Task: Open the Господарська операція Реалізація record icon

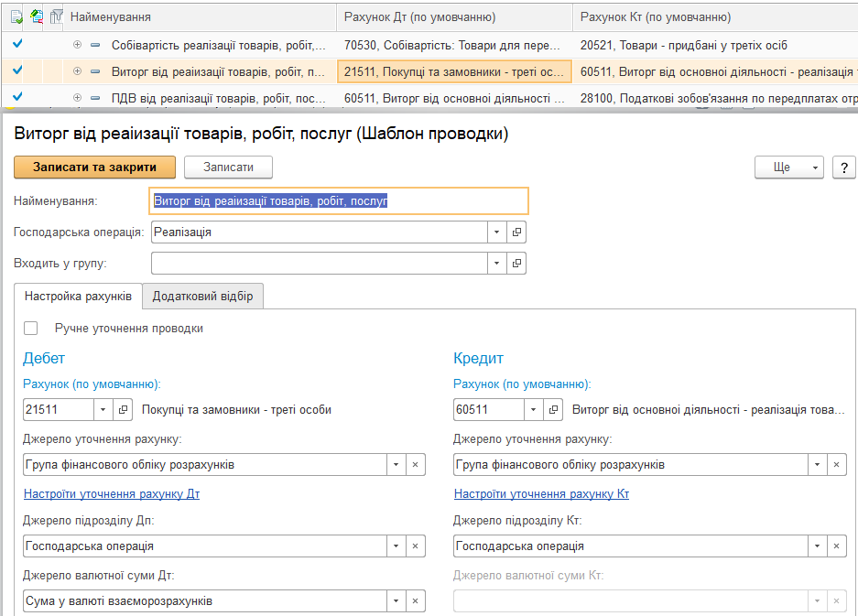Action: click(x=517, y=232)
